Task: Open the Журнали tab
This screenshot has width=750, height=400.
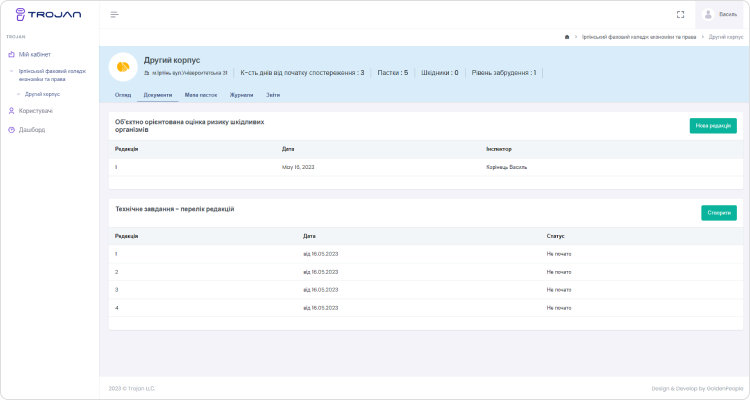Action: 241,94
